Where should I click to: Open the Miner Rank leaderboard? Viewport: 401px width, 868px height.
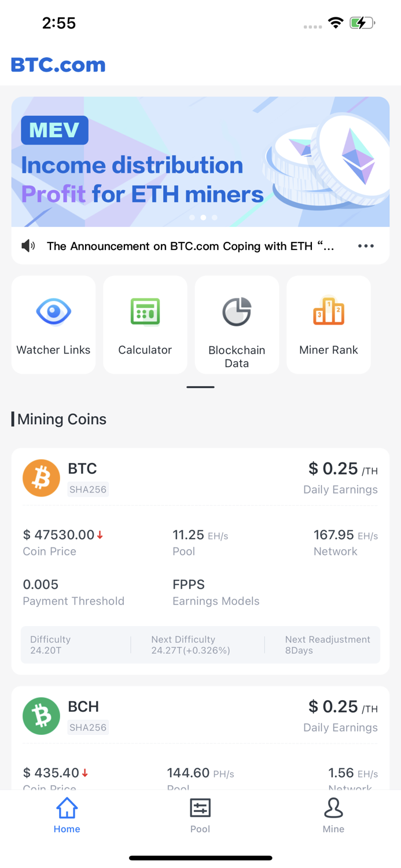pyautogui.click(x=328, y=324)
